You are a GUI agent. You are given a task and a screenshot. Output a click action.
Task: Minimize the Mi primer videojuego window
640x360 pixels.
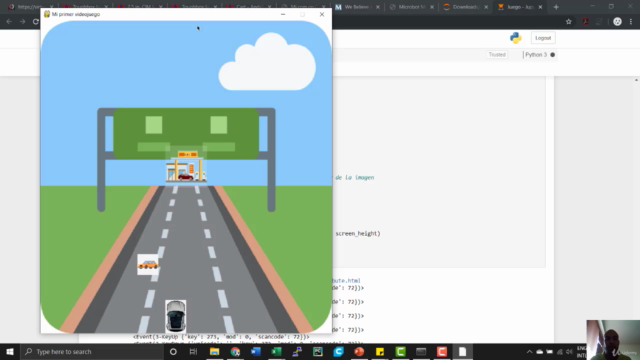coord(283,14)
